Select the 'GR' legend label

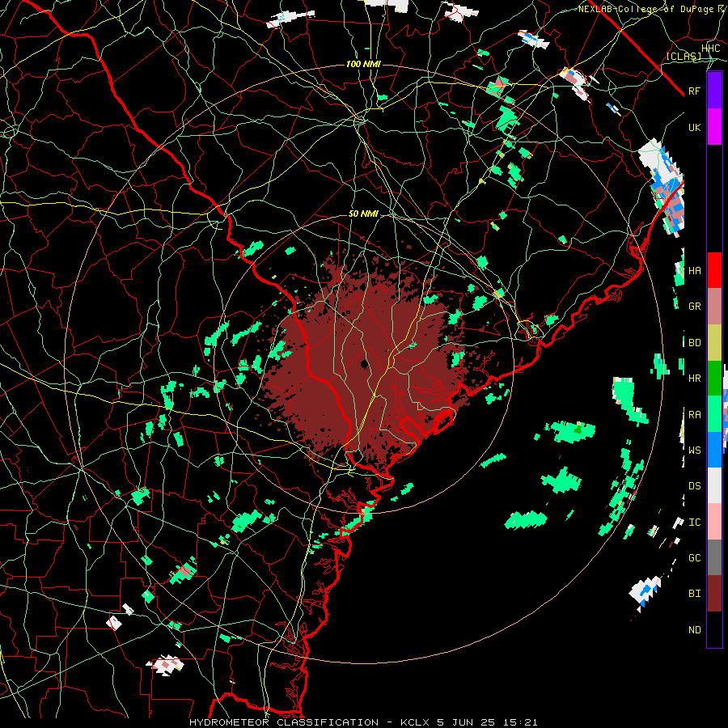pyautogui.click(x=695, y=307)
